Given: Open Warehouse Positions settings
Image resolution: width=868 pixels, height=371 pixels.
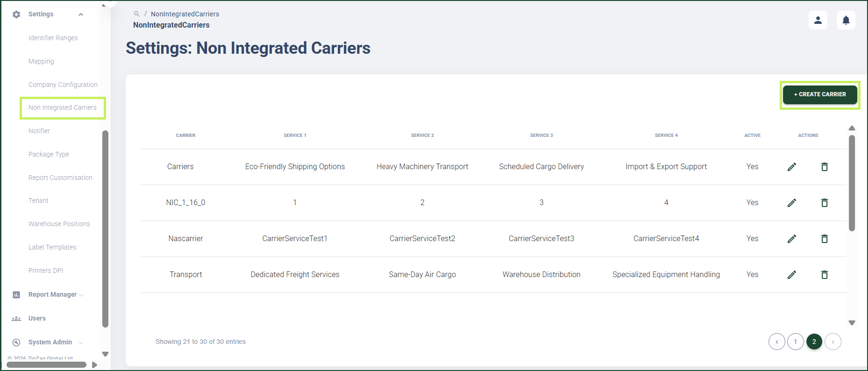Looking at the screenshot, I should (x=59, y=224).
